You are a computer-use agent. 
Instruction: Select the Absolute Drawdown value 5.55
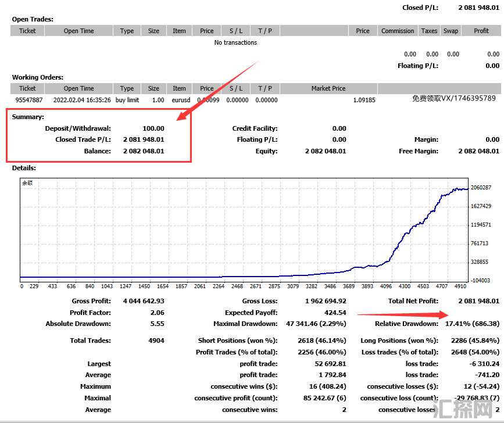157,324
